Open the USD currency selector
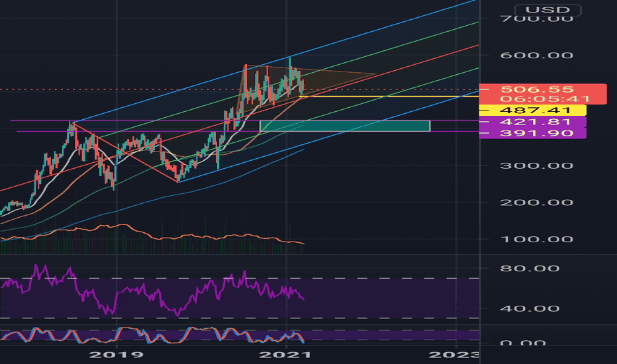Viewport: 617px width, 364px height. (x=547, y=10)
